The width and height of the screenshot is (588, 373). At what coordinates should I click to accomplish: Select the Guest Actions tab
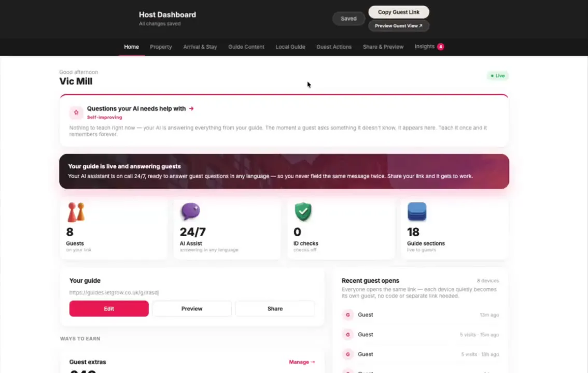(x=334, y=47)
